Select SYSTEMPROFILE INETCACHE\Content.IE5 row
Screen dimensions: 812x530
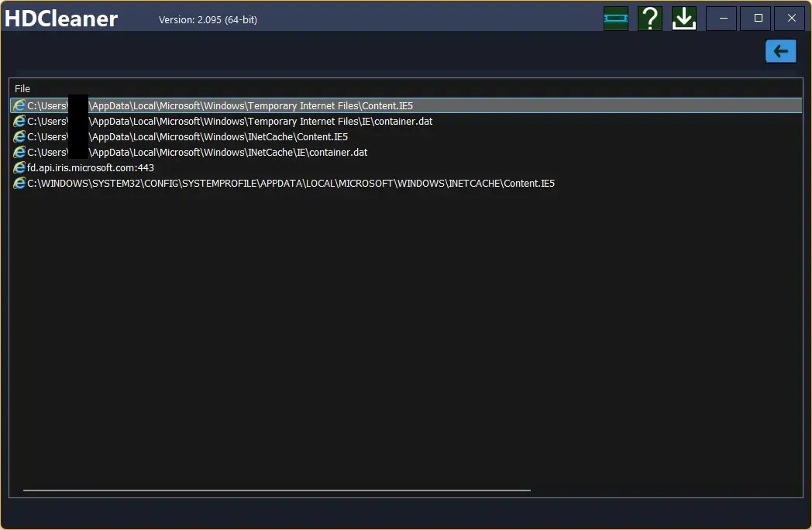pos(406,184)
